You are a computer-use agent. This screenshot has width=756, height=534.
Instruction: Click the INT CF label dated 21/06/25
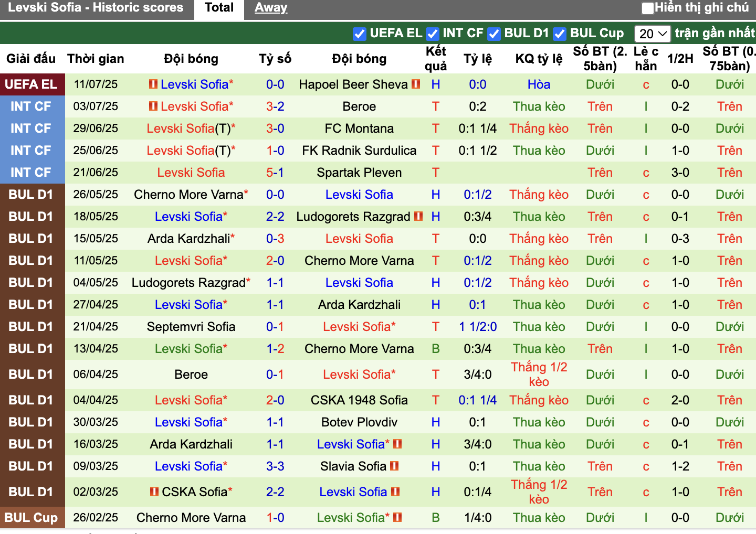point(31,173)
